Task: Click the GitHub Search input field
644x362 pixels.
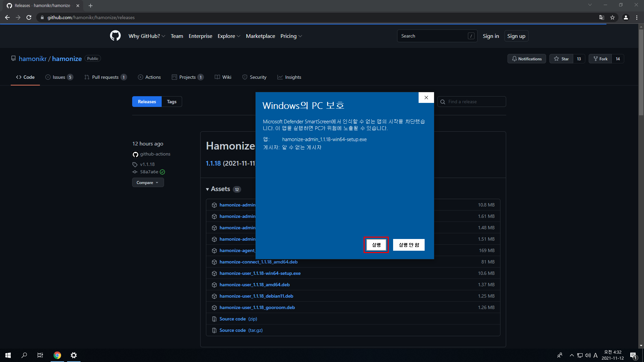Action: (437, 36)
